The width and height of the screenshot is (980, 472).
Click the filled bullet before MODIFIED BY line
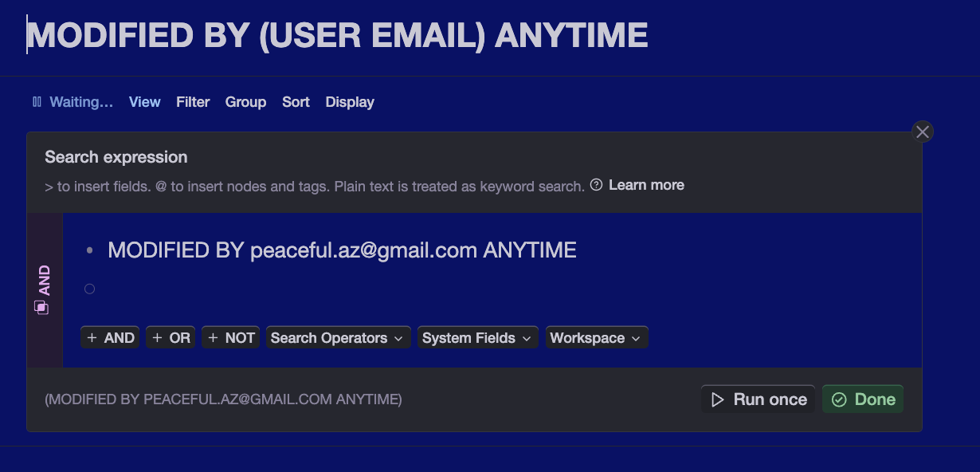90,250
